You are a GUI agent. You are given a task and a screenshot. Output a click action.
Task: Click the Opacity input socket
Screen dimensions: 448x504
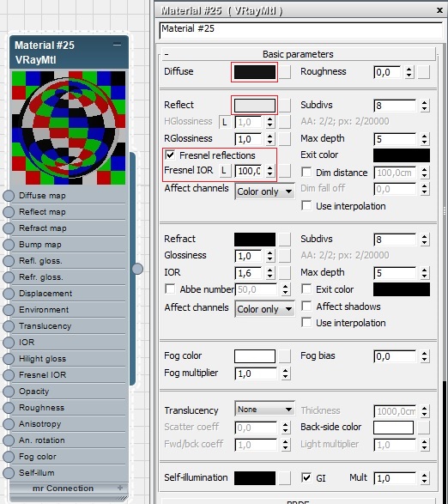[9, 392]
